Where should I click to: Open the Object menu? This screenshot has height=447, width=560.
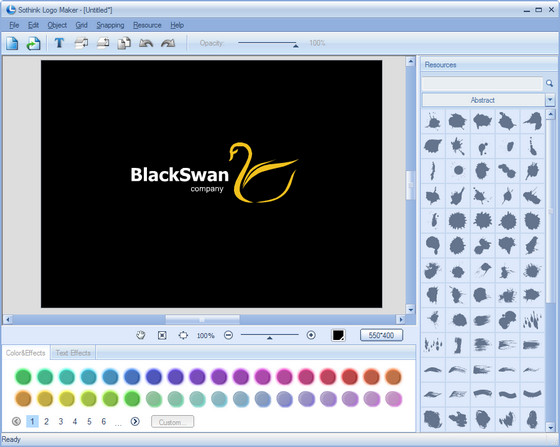coord(57,25)
